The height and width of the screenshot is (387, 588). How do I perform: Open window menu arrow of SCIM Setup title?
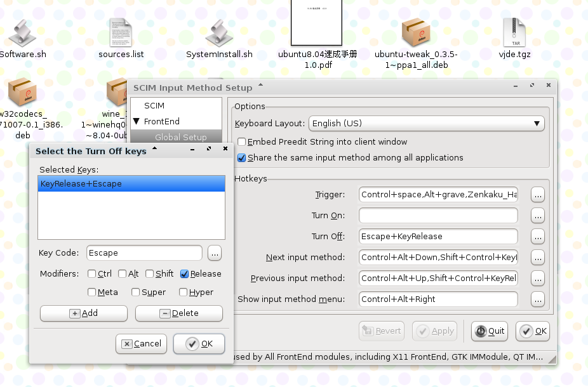[x=260, y=84]
